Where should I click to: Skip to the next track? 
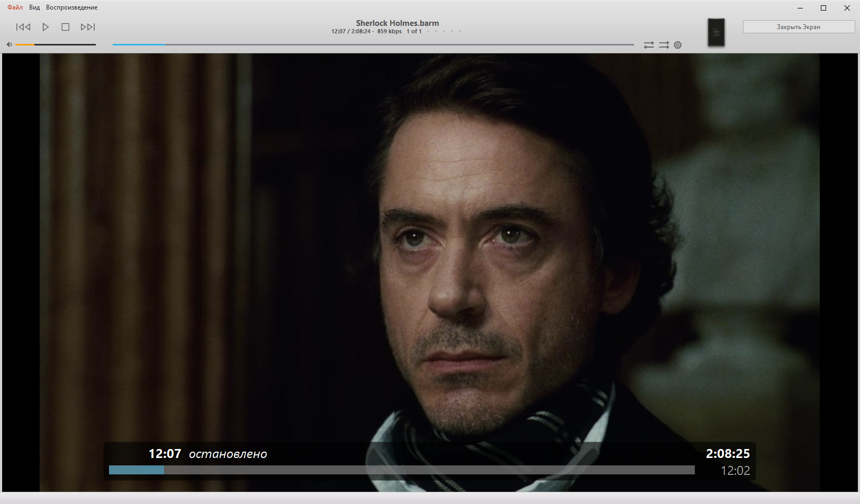point(88,27)
